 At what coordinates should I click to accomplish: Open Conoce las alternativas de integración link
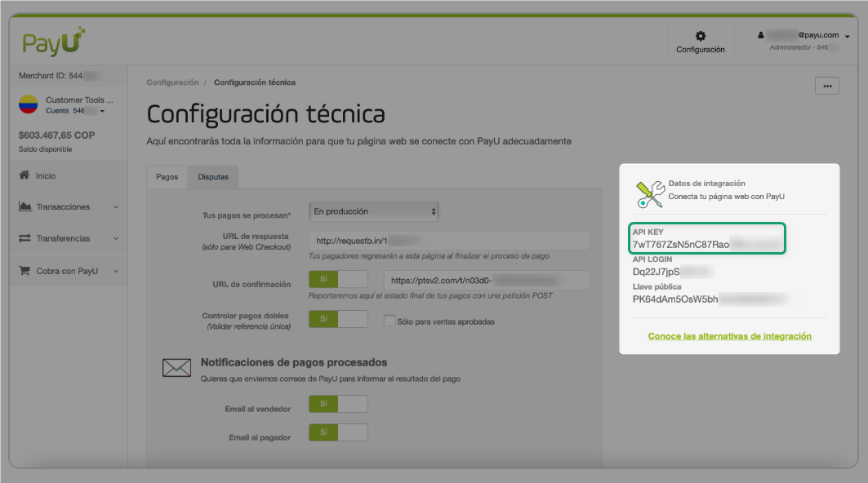(730, 336)
